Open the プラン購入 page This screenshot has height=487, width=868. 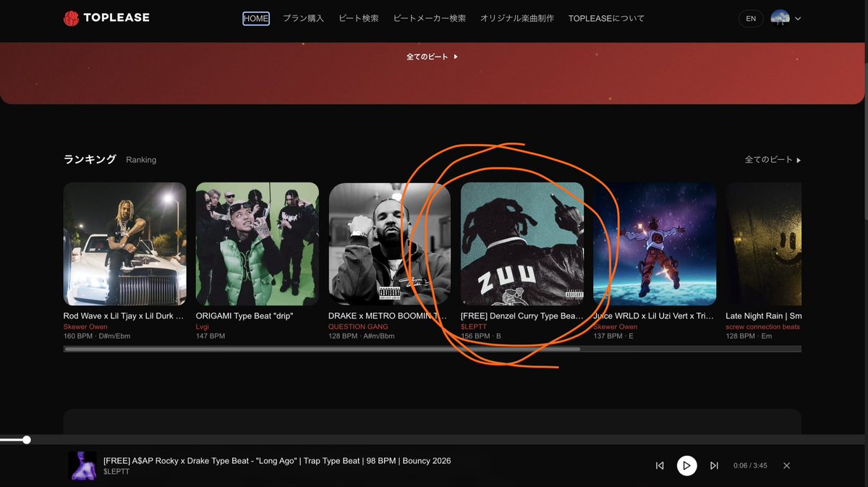pos(304,18)
